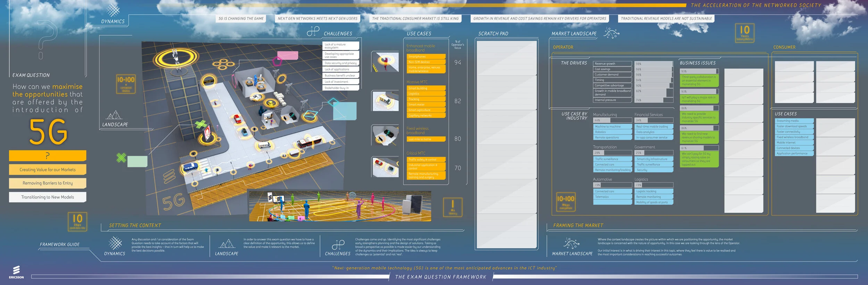Click 'Removing Barriers to Entry' button
This screenshot has height=285, width=868.
click(x=48, y=183)
